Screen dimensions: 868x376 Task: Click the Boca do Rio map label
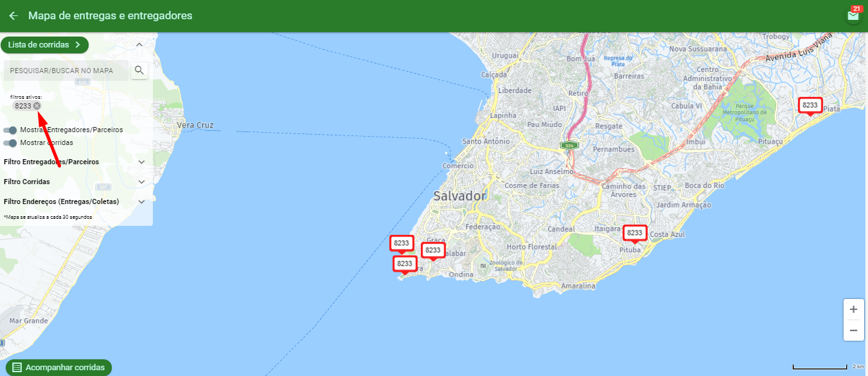point(705,185)
